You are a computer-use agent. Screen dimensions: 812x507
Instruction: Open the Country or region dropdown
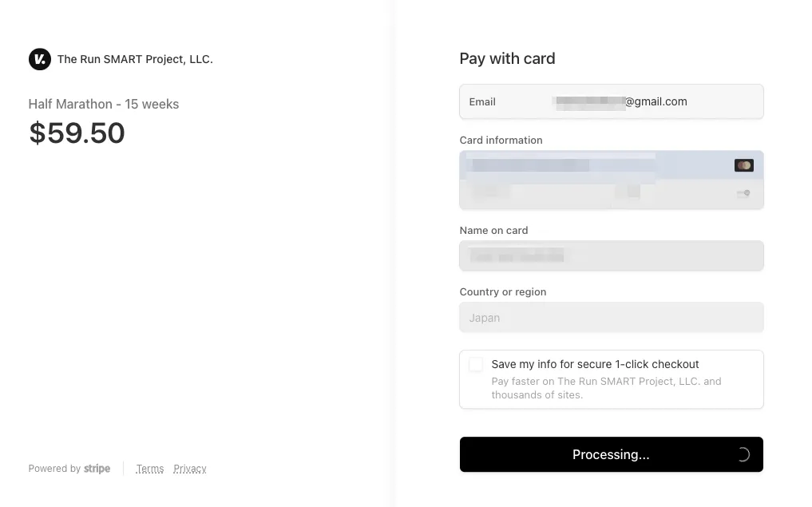(x=611, y=318)
